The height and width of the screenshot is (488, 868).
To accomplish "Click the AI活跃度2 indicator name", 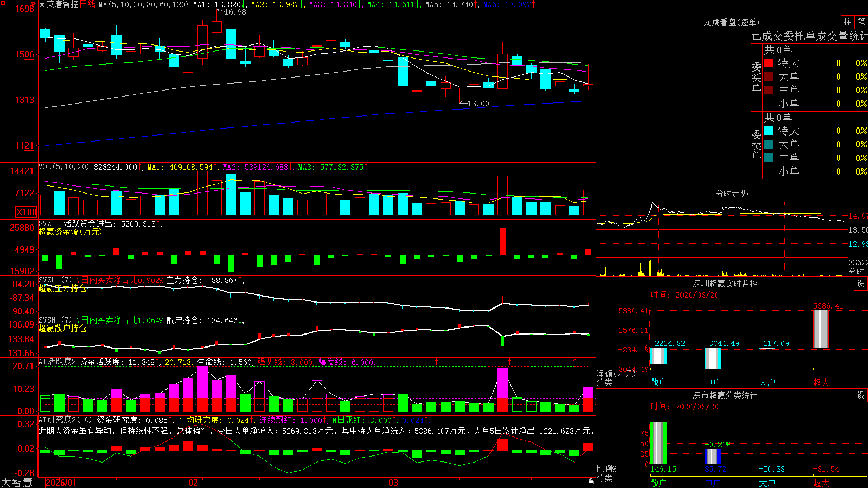I will coord(58,362).
